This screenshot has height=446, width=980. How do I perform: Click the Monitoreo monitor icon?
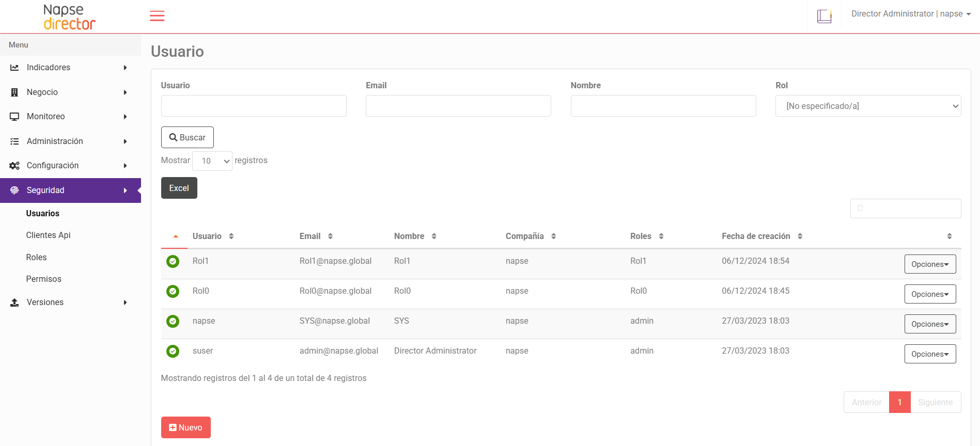(x=14, y=117)
